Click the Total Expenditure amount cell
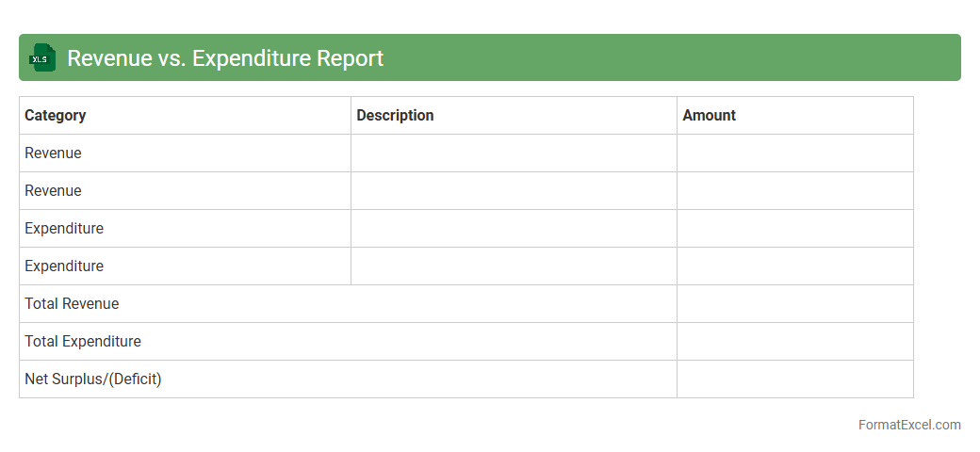This screenshot has width=980, height=452. coord(794,341)
